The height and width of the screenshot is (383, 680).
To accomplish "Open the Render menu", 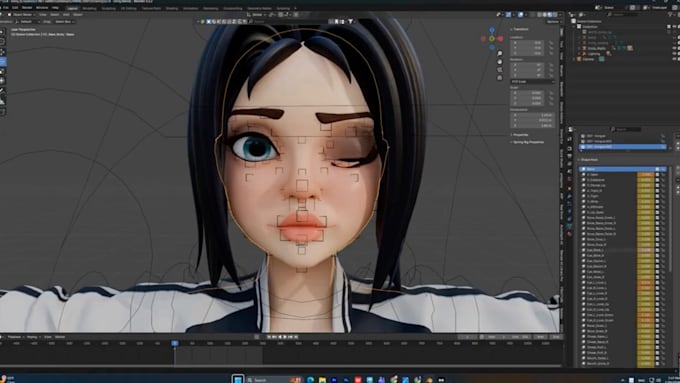I will 27,8.
